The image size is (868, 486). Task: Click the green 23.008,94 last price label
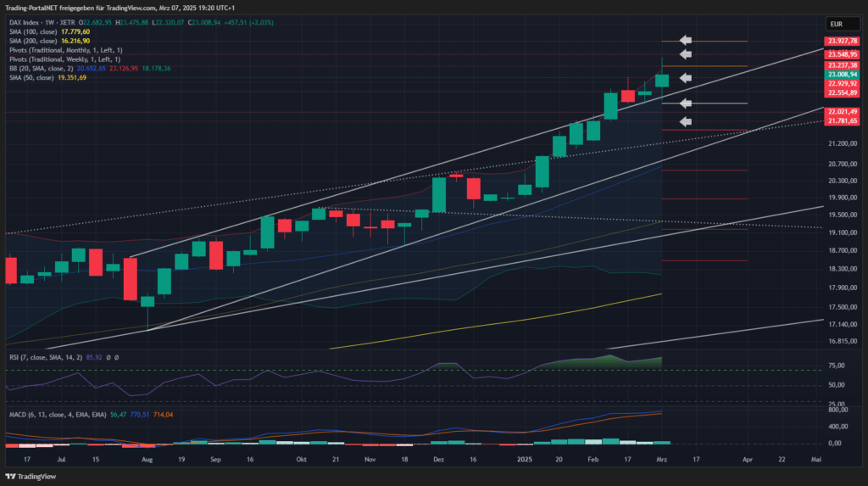coord(842,75)
